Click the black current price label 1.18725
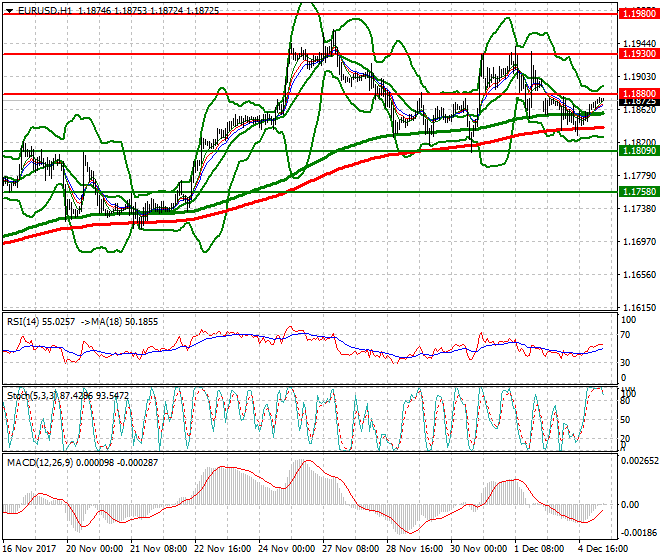 click(639, 102)
